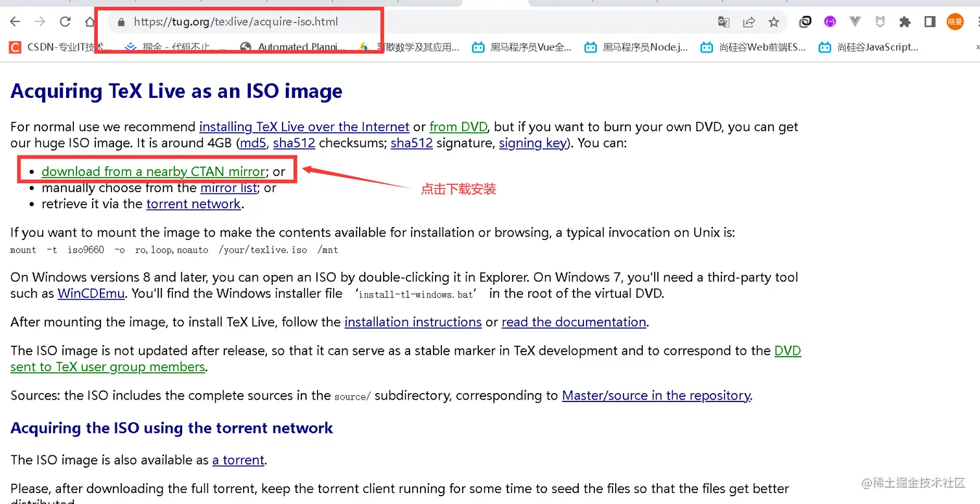The width and height of the screenshot is (980, 504).
Task: Open the 尚硅谷Web前端ES bookmark
Action: point(754,47)
